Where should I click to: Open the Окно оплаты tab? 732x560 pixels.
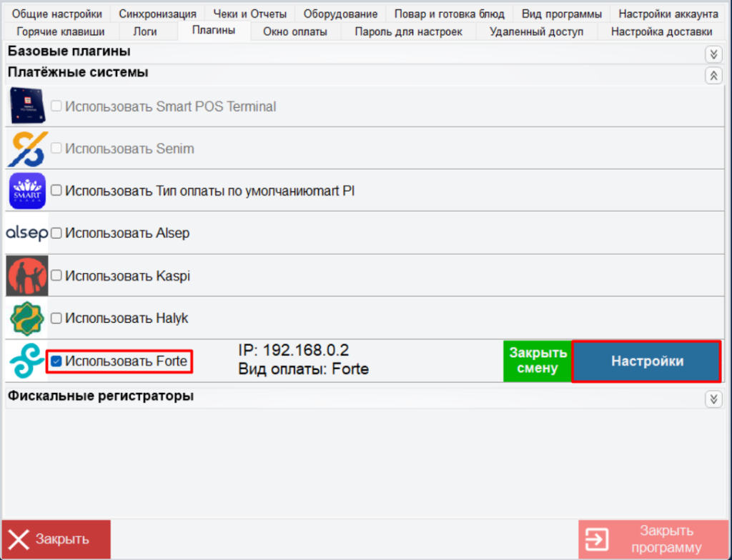295,31
